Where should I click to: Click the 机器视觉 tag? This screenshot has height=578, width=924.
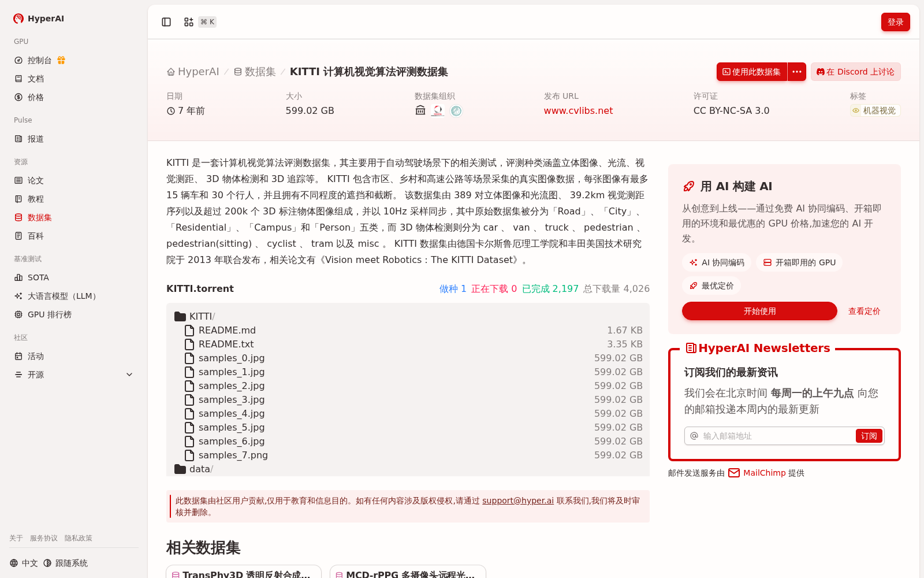[x=875, y=110]
